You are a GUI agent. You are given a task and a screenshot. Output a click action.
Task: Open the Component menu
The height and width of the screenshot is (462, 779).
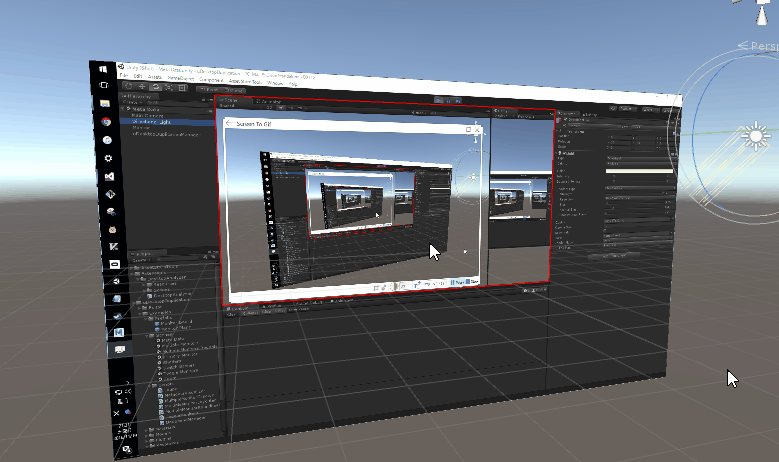point(211,79)
